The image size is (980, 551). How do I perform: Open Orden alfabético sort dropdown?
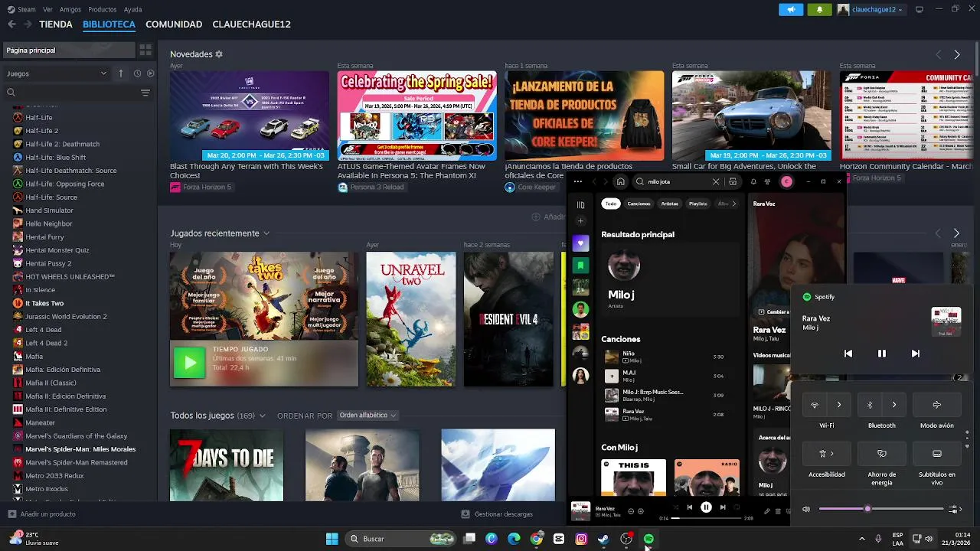click(367, 416)
